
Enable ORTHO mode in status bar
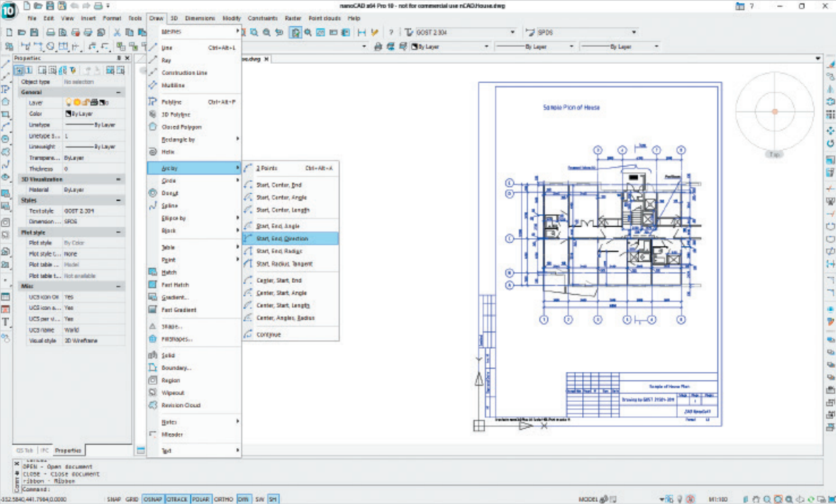pos(223,499)
